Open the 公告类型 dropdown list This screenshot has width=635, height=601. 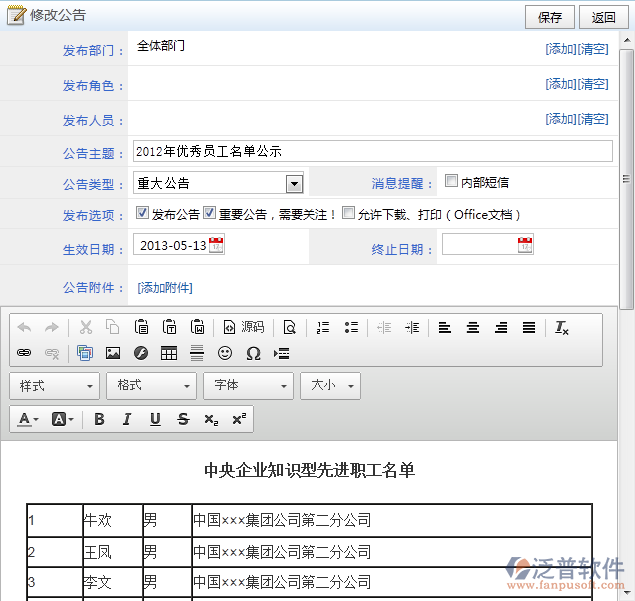[294, 183]
